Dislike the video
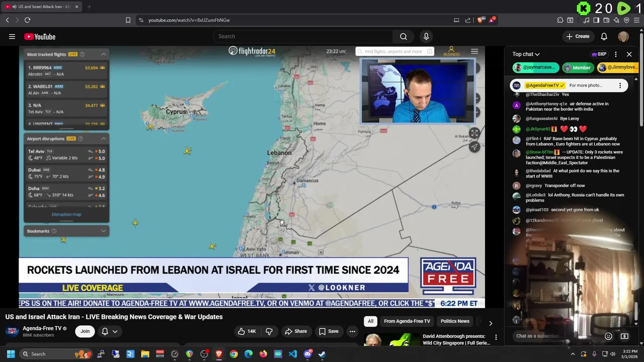Viewport: 644px width, 362px height. (x=269, y=331)
